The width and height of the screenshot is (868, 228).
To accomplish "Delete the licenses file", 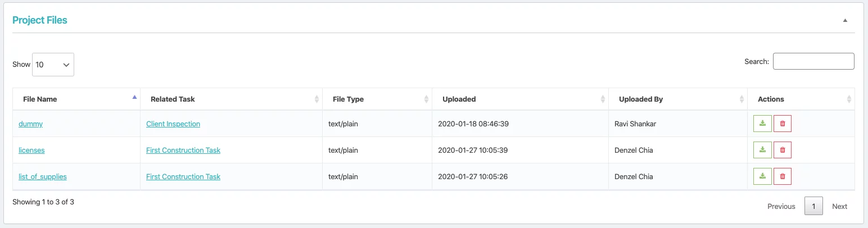I will point(782,150).
